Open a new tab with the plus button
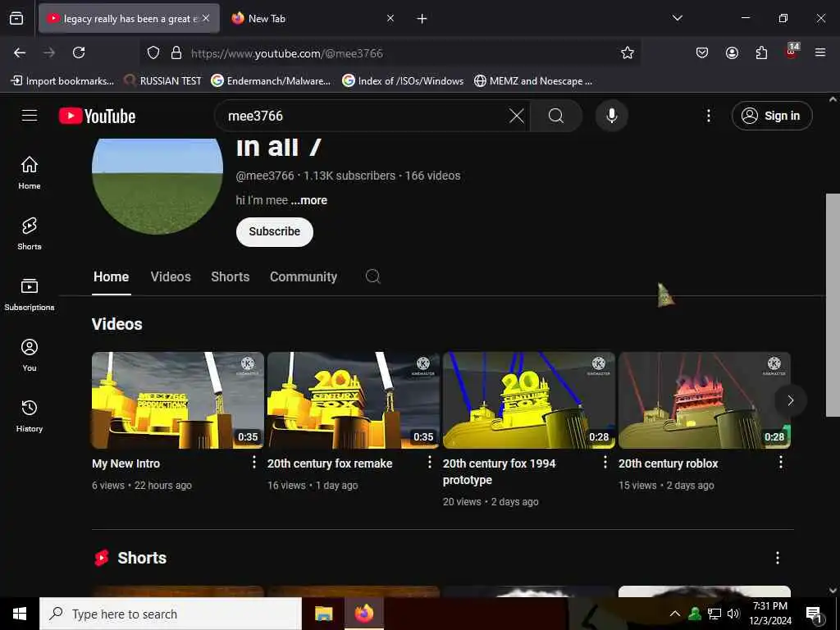This screenshot has height=630, width=840. pyautogui.click(x=422, y=19)
